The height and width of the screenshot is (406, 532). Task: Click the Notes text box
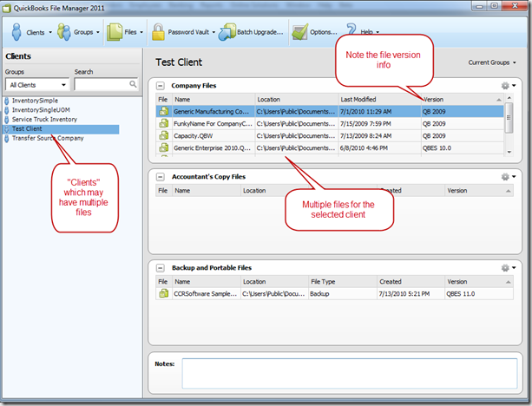(350, 373)
